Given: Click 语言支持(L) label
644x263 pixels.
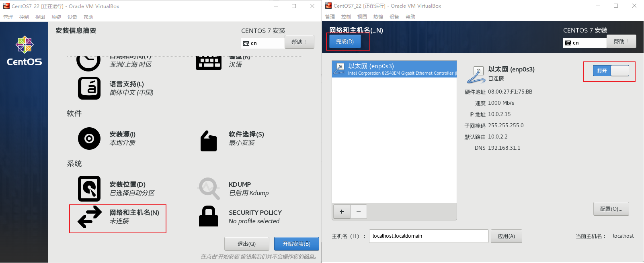Looking at the screenshot, I should (x=127, y=84).
